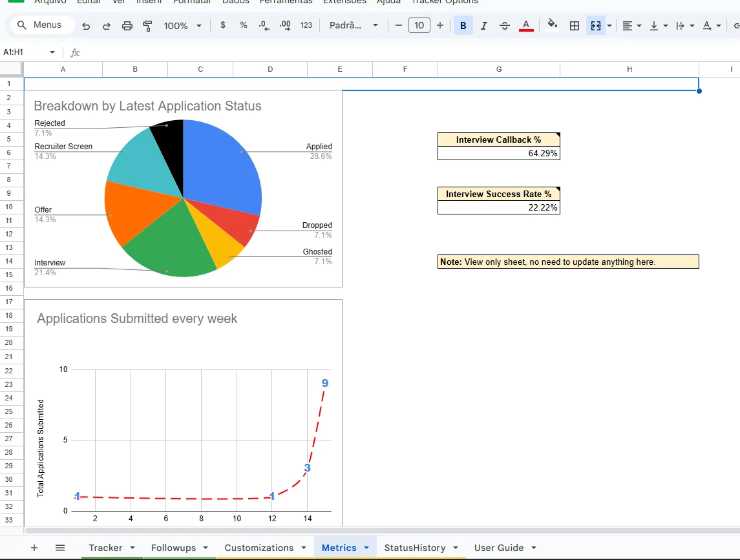This screenshot has height=560, width=740.
Task: Click the font size input field
Action: 419,25
